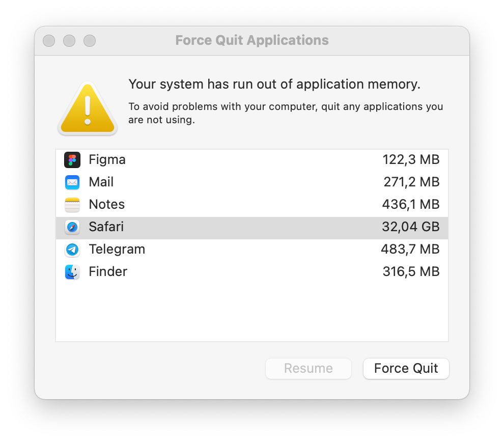
Task: Select the Telegram app icon
Action: [72, 250]
